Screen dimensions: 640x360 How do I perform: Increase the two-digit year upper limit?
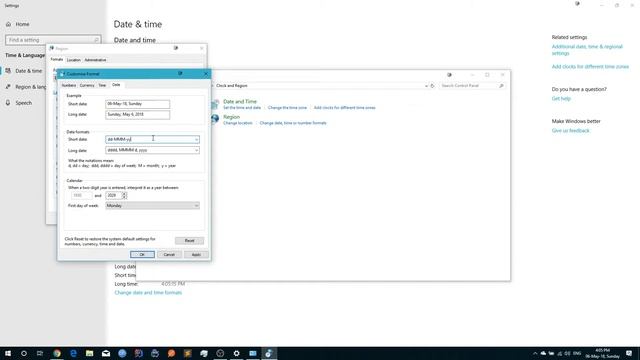pyautogui.click(x=124, y=194)
